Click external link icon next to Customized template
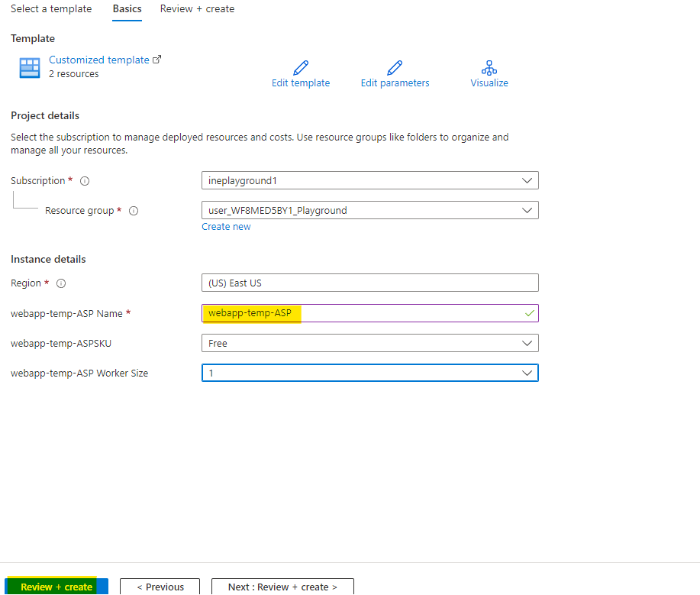The image size is (700, 595). coord(157,60)
